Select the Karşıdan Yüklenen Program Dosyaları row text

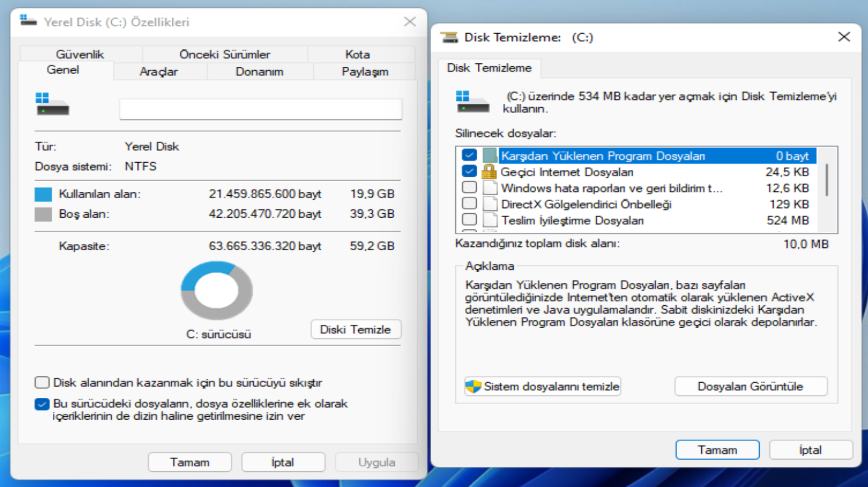[x=603, y=156]
